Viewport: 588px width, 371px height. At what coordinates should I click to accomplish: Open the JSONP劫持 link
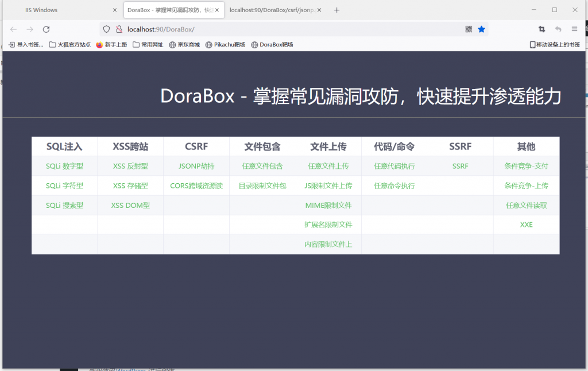click(x=196, y=166)
